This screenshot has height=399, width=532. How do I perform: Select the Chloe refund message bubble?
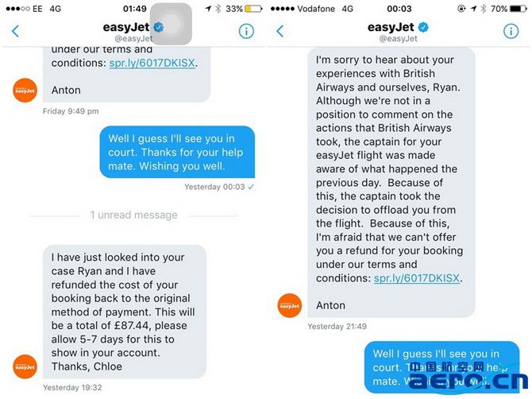125,312
